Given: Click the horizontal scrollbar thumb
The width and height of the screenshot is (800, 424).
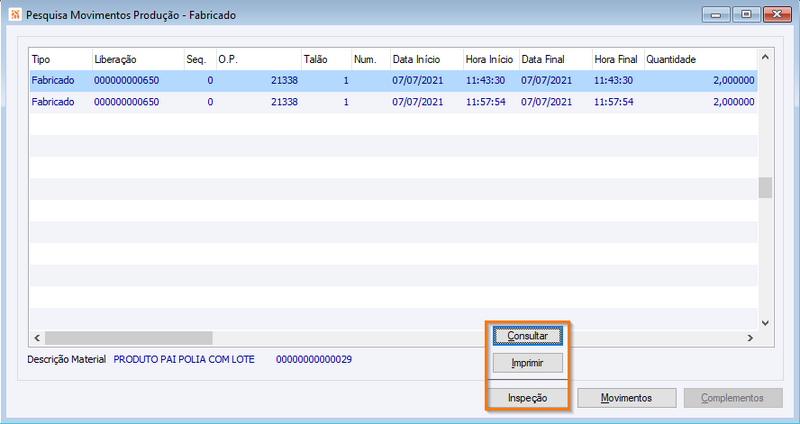Looking at the screenshot, I should click(129, 338).
